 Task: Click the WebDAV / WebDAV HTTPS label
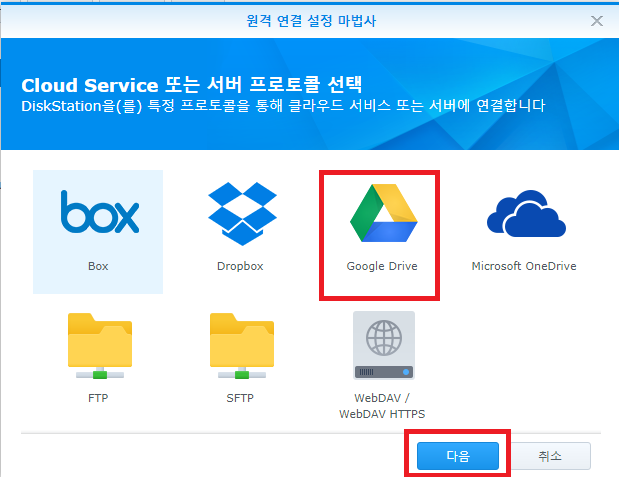pos(382,406)
